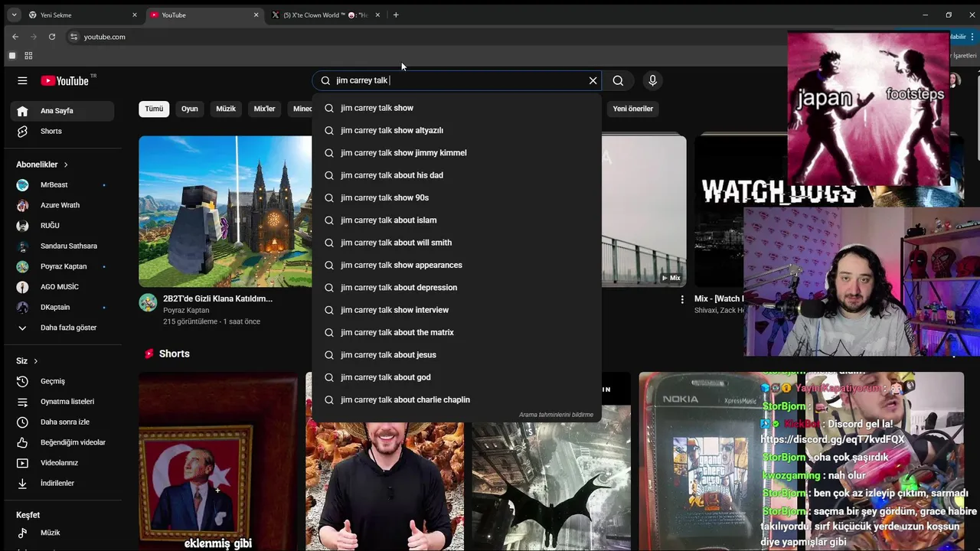
Task: Choose suggestion 'jim carrey talk about will smith'
Action: tap(456, 243)
